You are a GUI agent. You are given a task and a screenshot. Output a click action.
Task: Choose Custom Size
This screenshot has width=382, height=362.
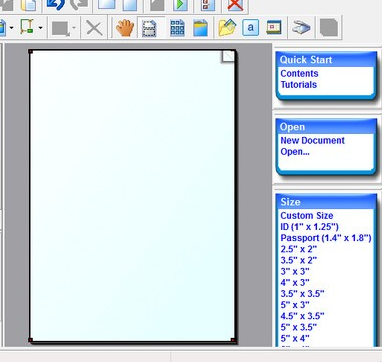coord(307,215)
